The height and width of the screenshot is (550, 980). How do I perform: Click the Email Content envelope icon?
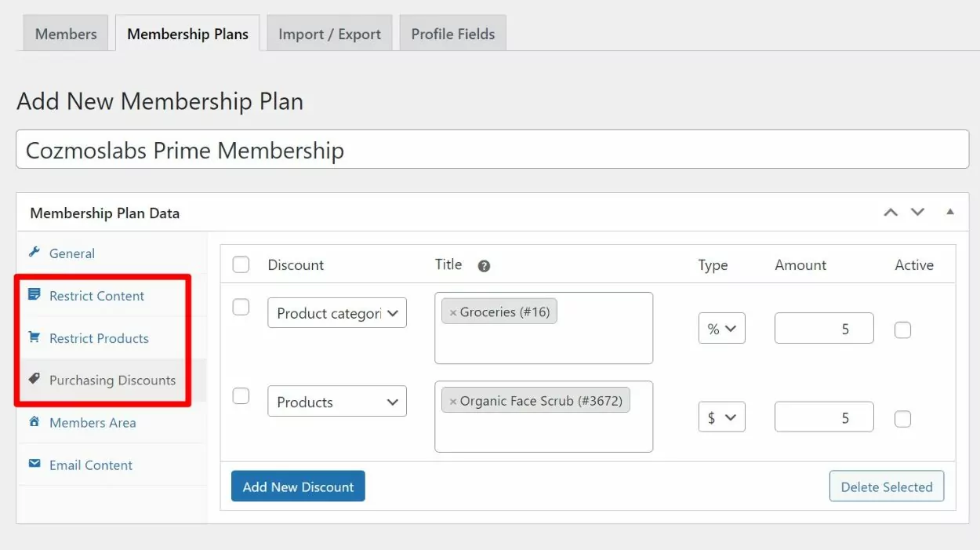pyautogui.click(x=34, y=464)
